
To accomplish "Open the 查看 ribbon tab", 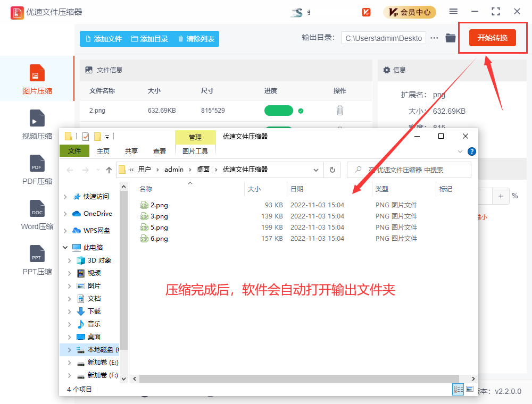I will tap(160, 151).
